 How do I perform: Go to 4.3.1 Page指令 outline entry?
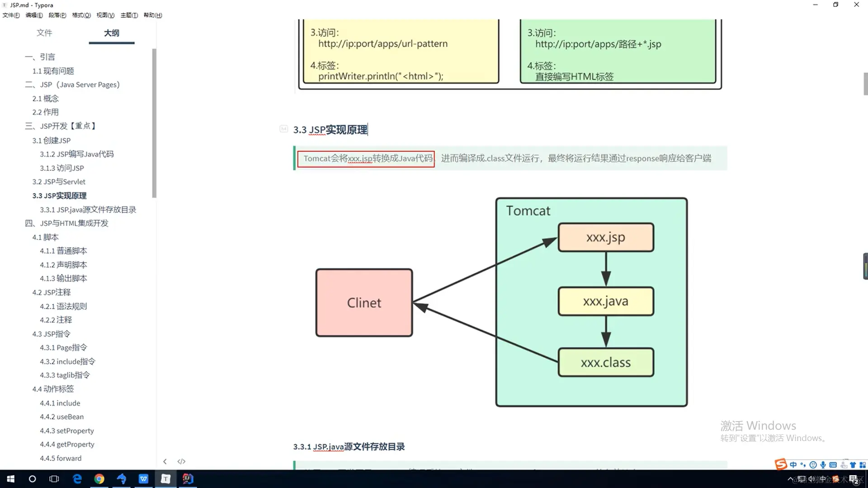pyautogui.click(x=63, y=347)
